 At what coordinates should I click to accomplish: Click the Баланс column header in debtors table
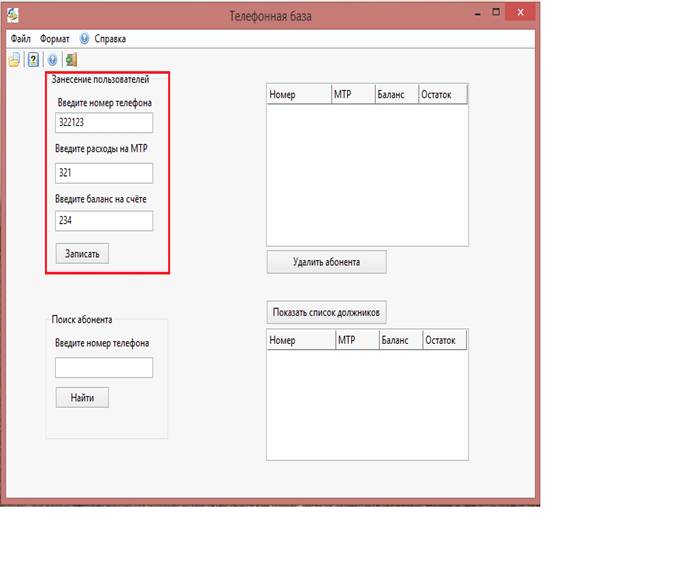coord(400,341)
